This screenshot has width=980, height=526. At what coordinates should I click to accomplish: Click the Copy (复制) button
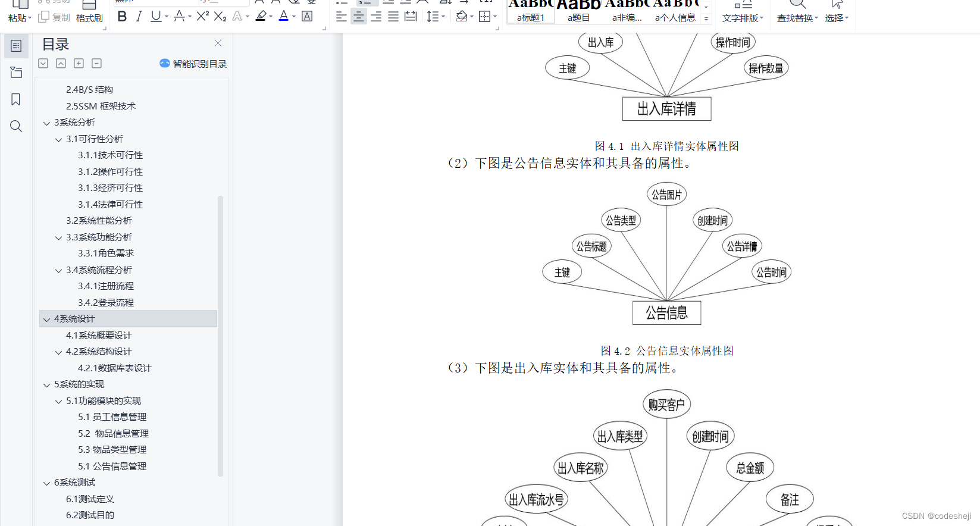coord(54,17)
